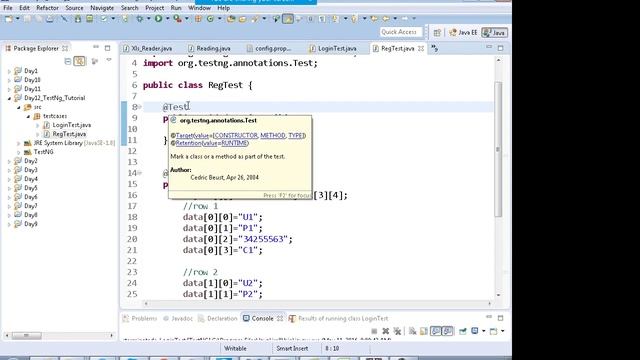This screenshot has height=360, width=640.
Task: Click Package Explorer horizontal scrollbar thumb
Action: tap(26, 336)
